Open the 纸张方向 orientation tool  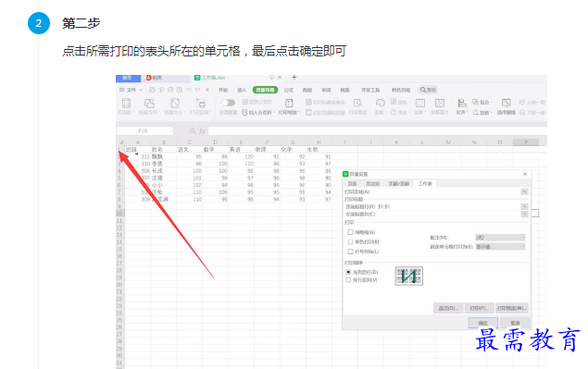pos(149,106)
